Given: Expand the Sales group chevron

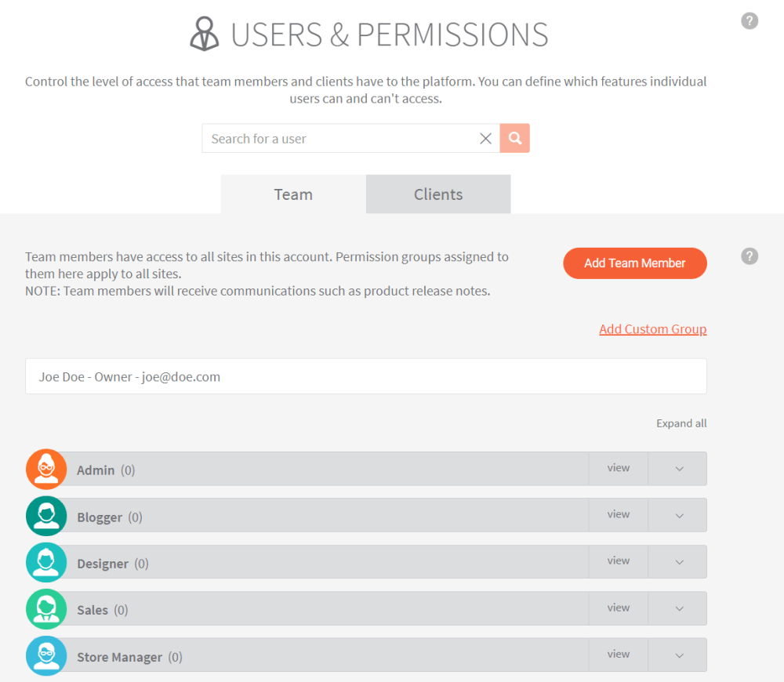Looking at the screenshot, I should point(678,608).
